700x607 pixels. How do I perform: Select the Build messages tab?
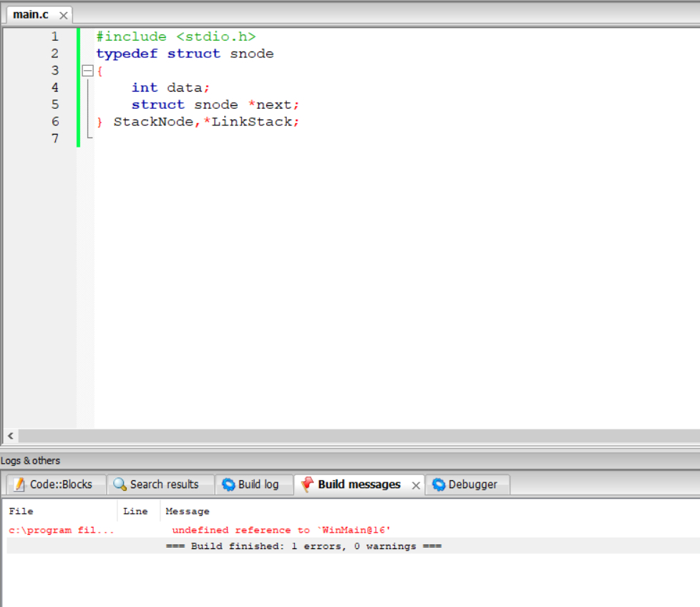click(359, 485)
